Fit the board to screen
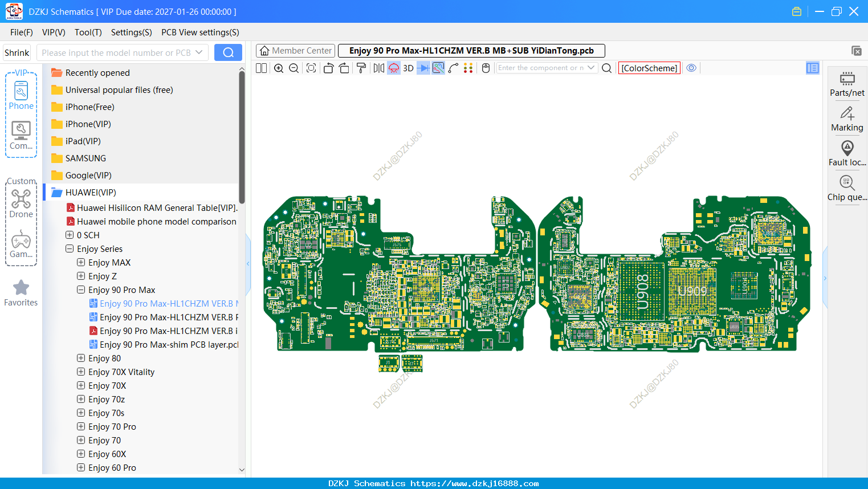This screenshot has width=868, height=489. 311,68
